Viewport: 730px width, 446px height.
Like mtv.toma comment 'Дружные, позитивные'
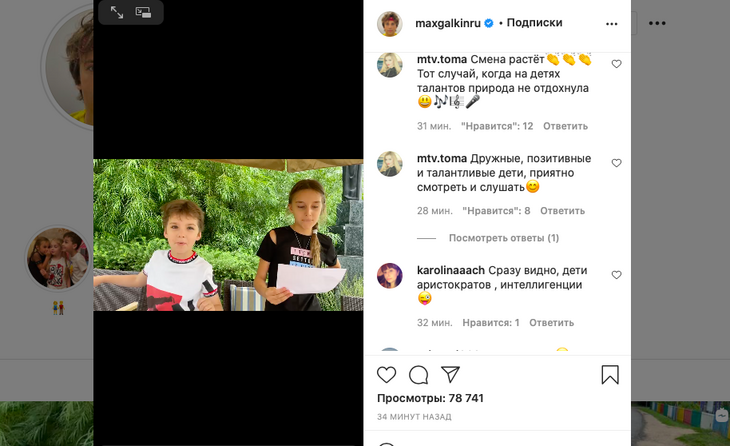tap(616, 163)
